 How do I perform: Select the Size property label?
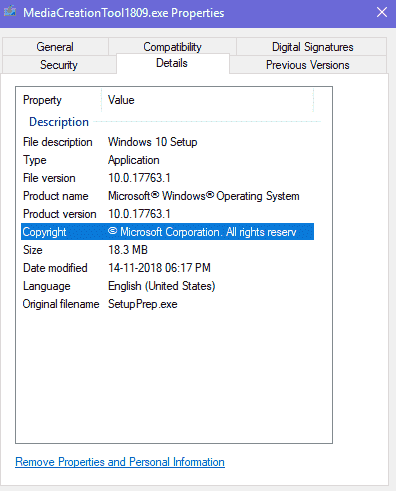pyautogui.click(x=33, y=250)
